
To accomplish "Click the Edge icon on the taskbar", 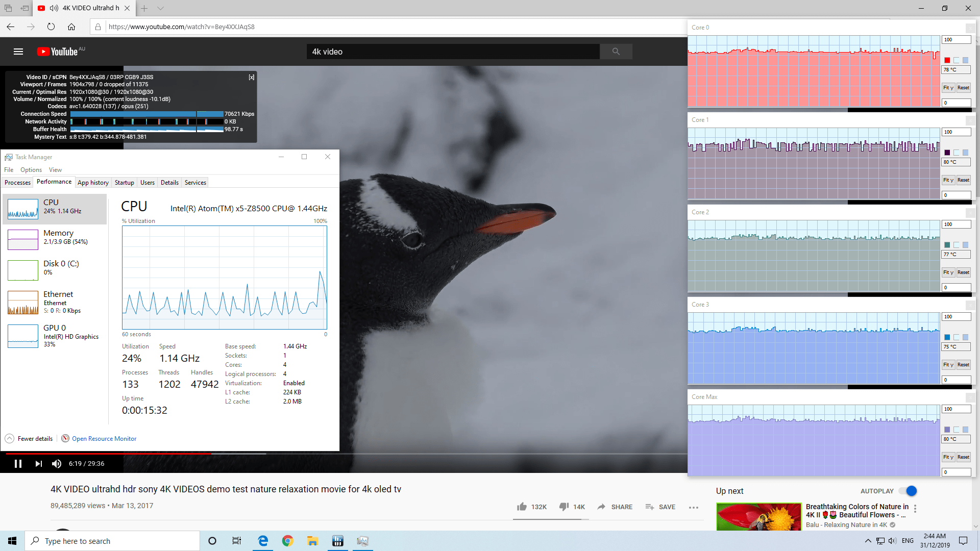I will pos(263,541).
